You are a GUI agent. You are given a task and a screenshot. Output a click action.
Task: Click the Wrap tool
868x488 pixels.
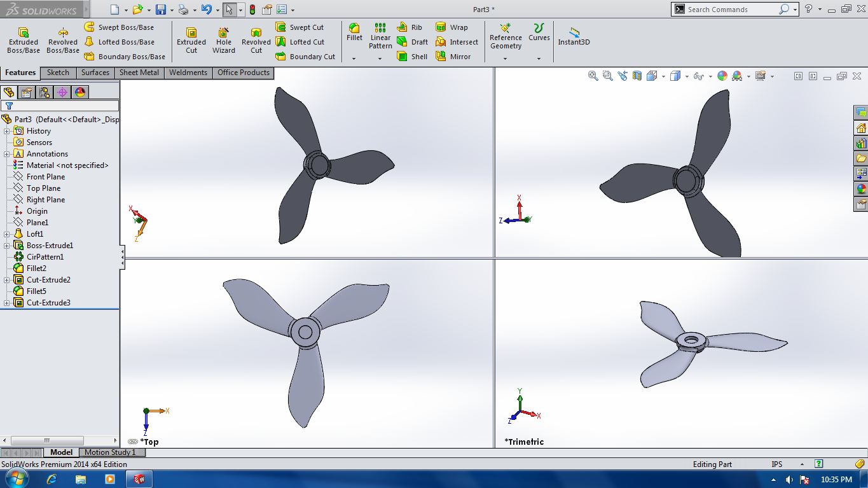point(451,27)
